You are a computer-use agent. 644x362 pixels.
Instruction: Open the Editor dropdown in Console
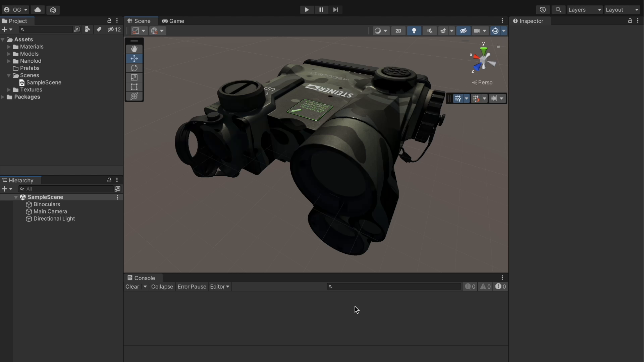220,287
